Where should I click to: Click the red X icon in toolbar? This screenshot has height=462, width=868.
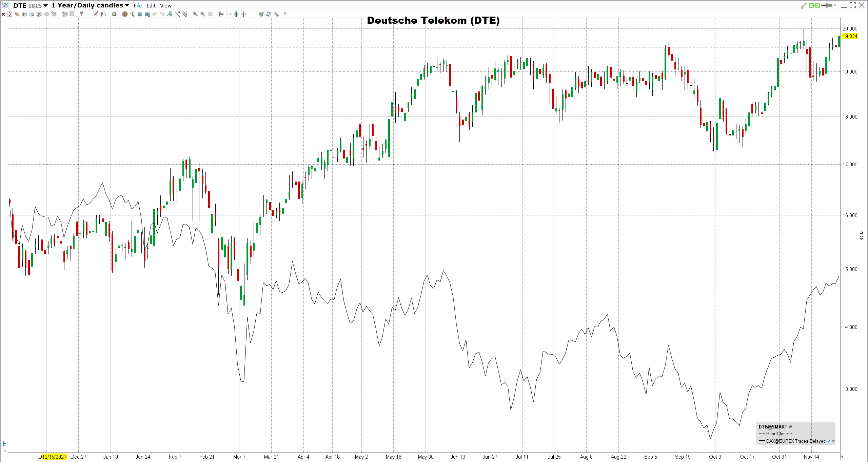(3, 14)
